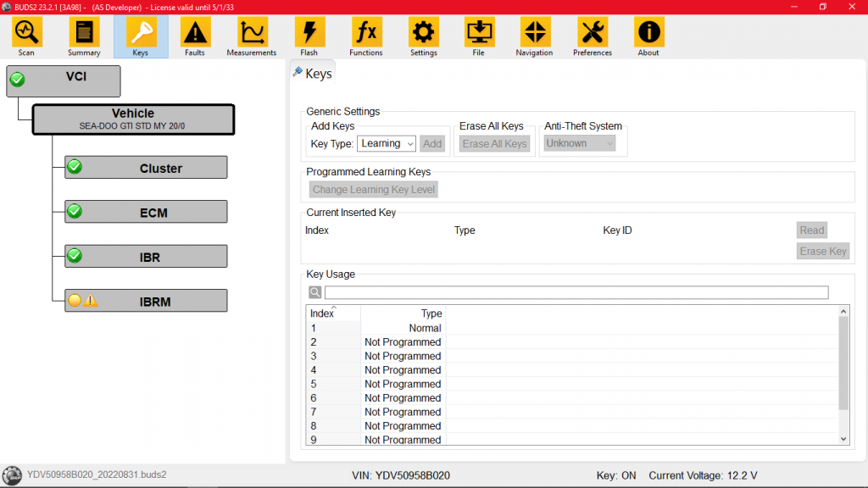The height and width of the screenshot is (488, 868).
Task: Open the Anti-Theft System dropdown
Action: 579,144
